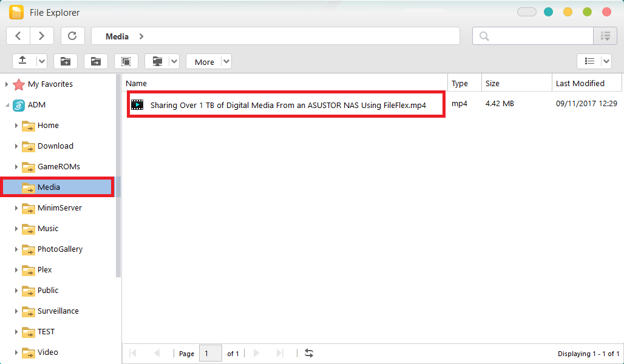The width and height of the screenshot is (624, 364).
Task: Click the Create shared folder icon
Action: [x=95, y=61]
